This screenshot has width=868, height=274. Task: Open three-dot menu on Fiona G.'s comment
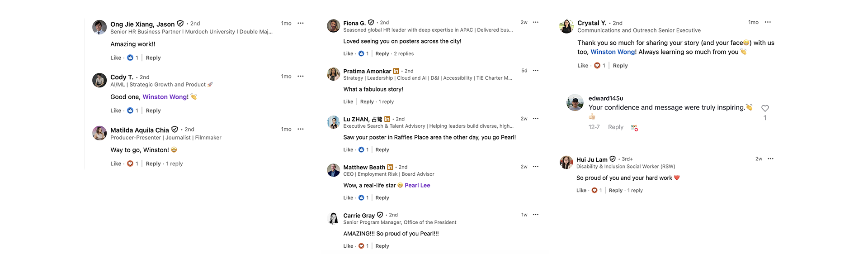(536, 22)
